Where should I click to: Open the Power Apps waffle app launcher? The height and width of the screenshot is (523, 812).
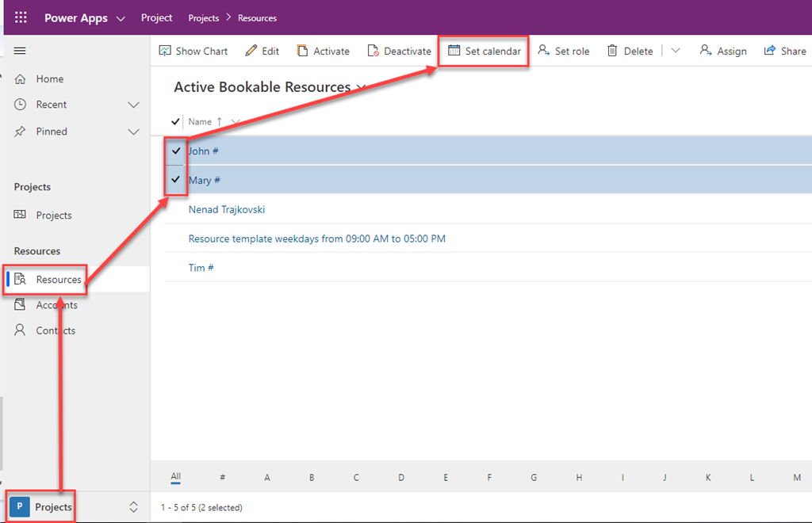pyautogui.click(x=21, y=17)
